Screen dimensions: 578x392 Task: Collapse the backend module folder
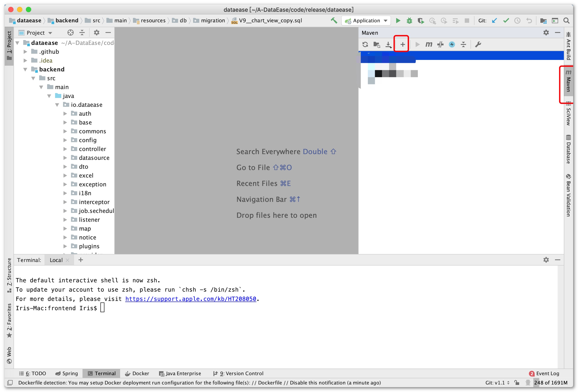pos(25,69)
